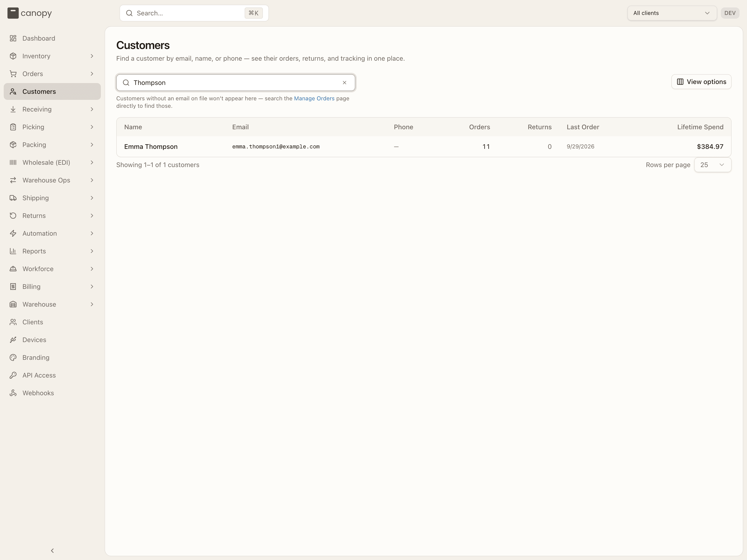Screen dimensions: 747x560
Task: Open the Customers menu item
Action: click(x=52, y=91)
